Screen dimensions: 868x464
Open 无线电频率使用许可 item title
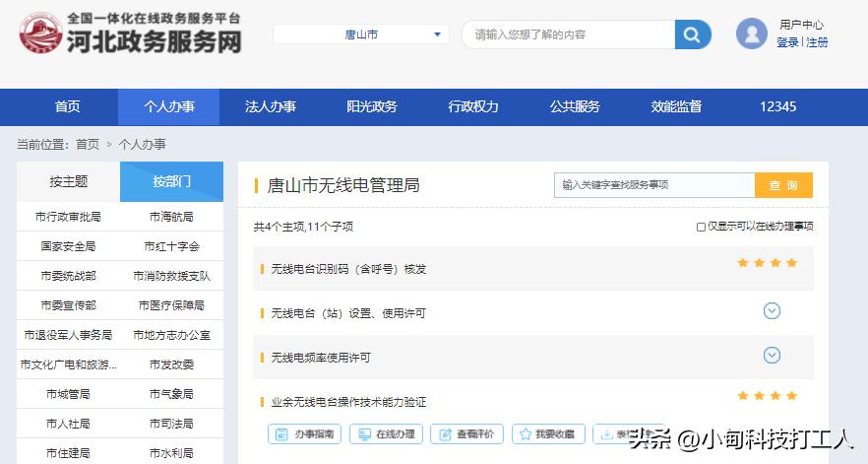tap(321, 359)
